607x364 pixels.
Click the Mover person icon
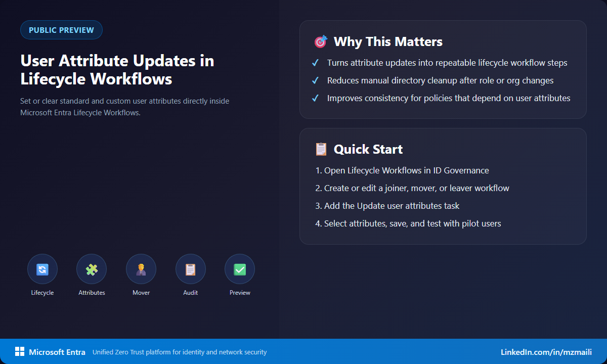coord(141,269)
